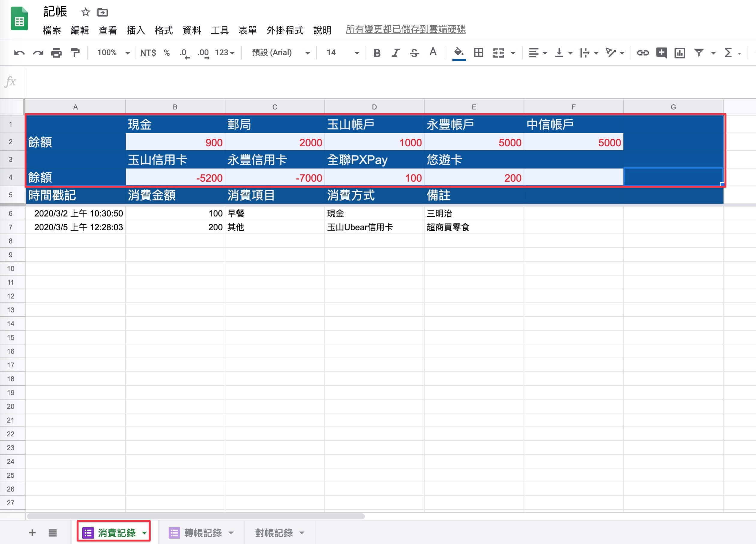756x544 pixels.
Task: Open the 說明 menu
Action: (x=322, y=30)
